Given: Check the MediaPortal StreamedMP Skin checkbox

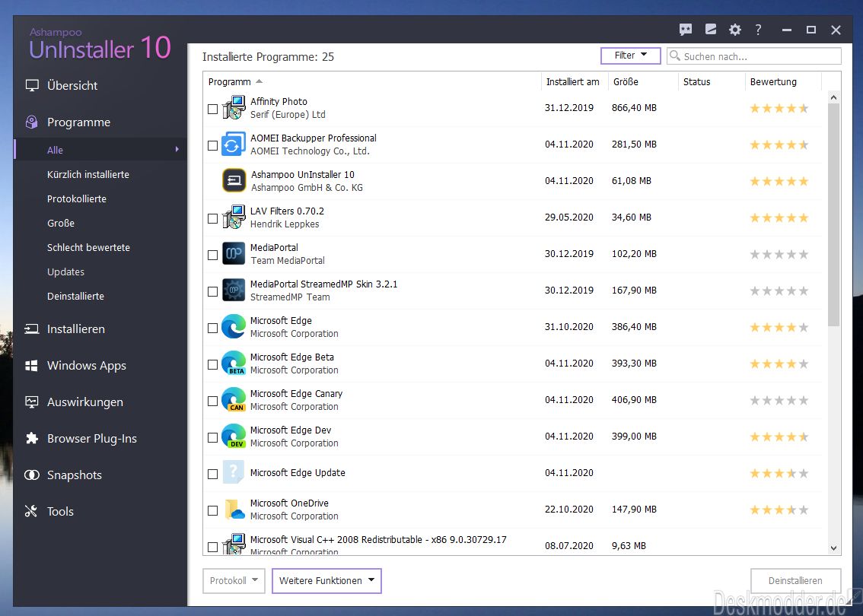Looking at the screenshot, I should 212,291.
